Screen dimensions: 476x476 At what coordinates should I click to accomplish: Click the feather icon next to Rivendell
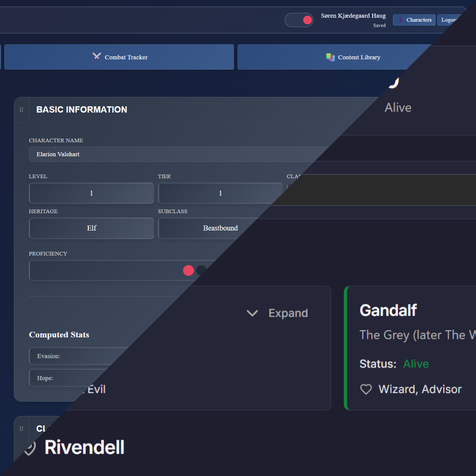pyautogui.click(x=29, y=448)
